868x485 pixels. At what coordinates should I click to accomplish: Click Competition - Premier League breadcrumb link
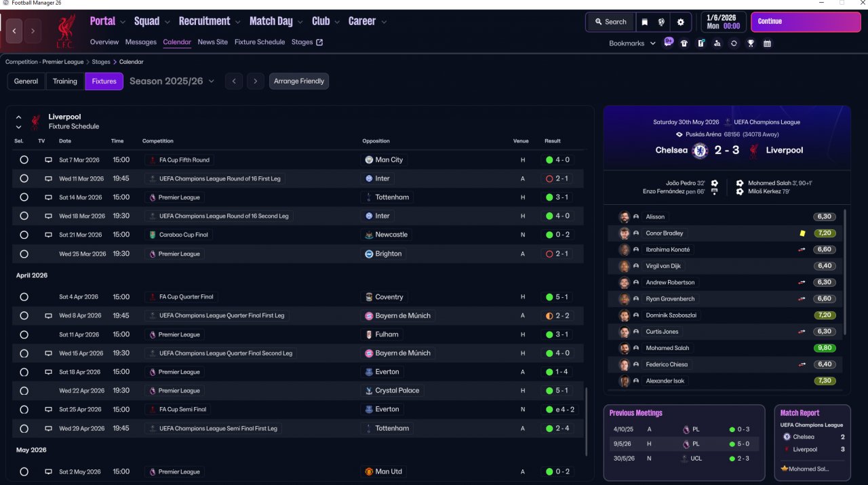(x=45, y=62)
